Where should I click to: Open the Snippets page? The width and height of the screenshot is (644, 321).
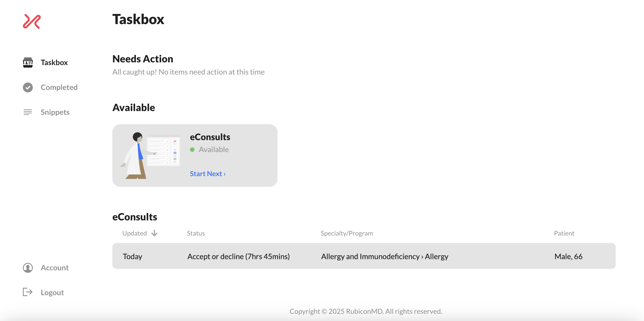[55, 112]
